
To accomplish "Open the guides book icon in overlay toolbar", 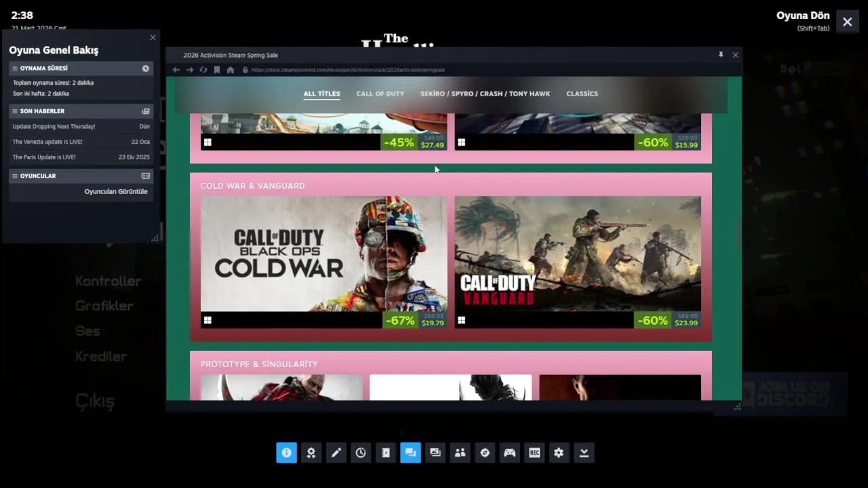I will (386, 453).
